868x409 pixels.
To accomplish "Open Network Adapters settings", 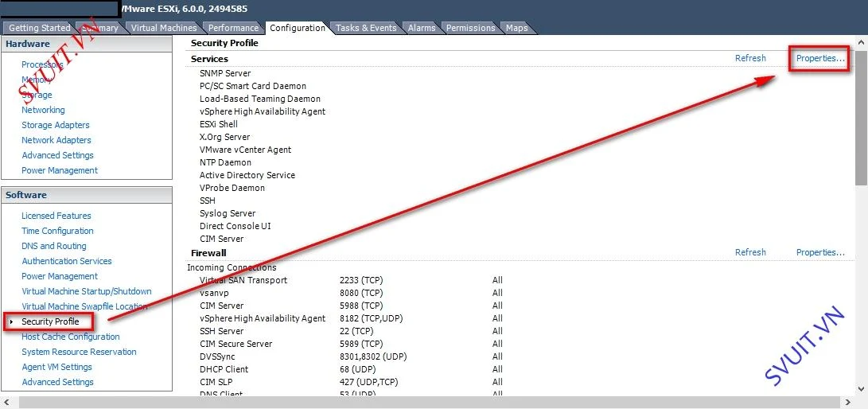I will point(56,140).
